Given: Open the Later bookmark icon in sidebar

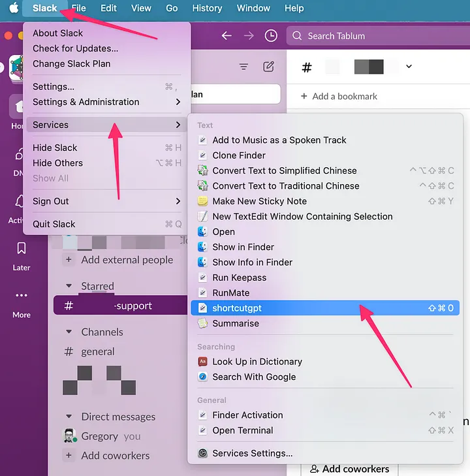Looking at the screenshot, I should [22, 248].
